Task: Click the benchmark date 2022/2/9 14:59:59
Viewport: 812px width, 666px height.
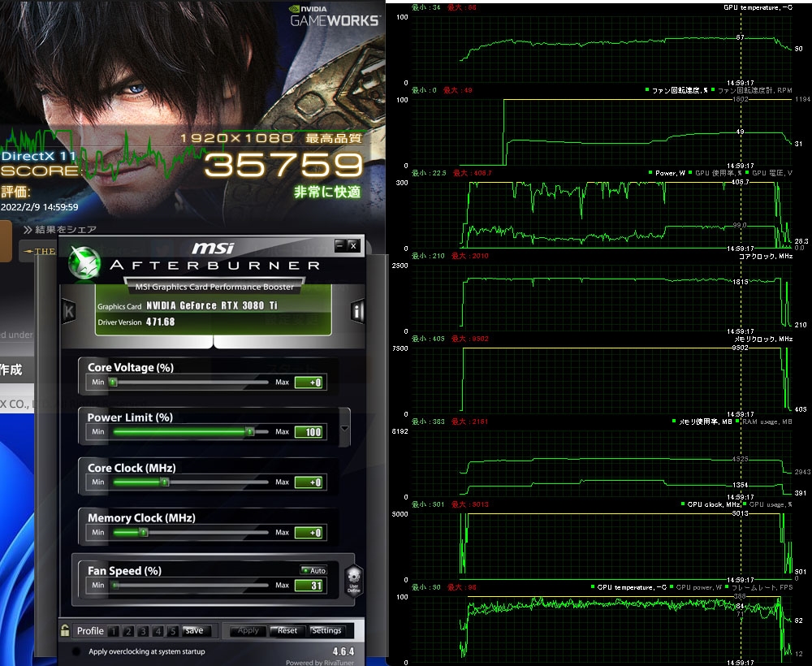Action: tap(40, 207)
